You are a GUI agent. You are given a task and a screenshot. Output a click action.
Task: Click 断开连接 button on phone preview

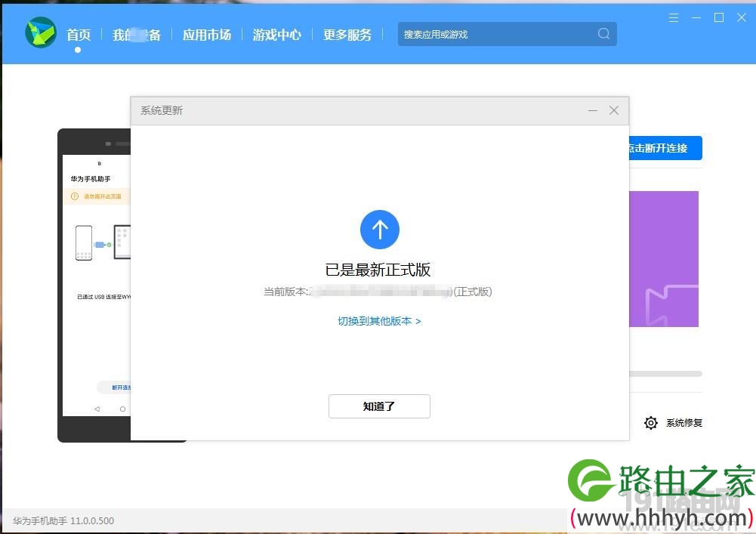click(115, 387)
